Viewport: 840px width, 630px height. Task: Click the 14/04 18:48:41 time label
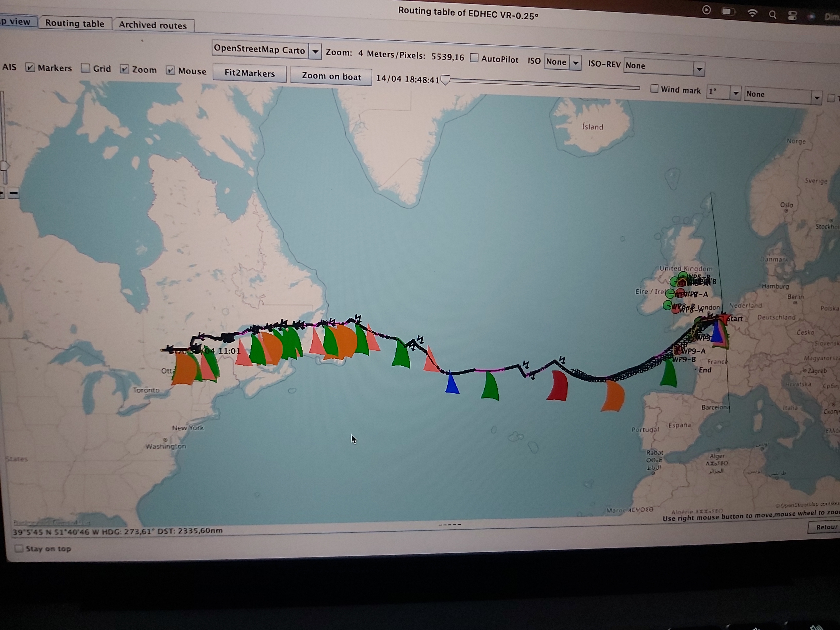tap(407, 79)
